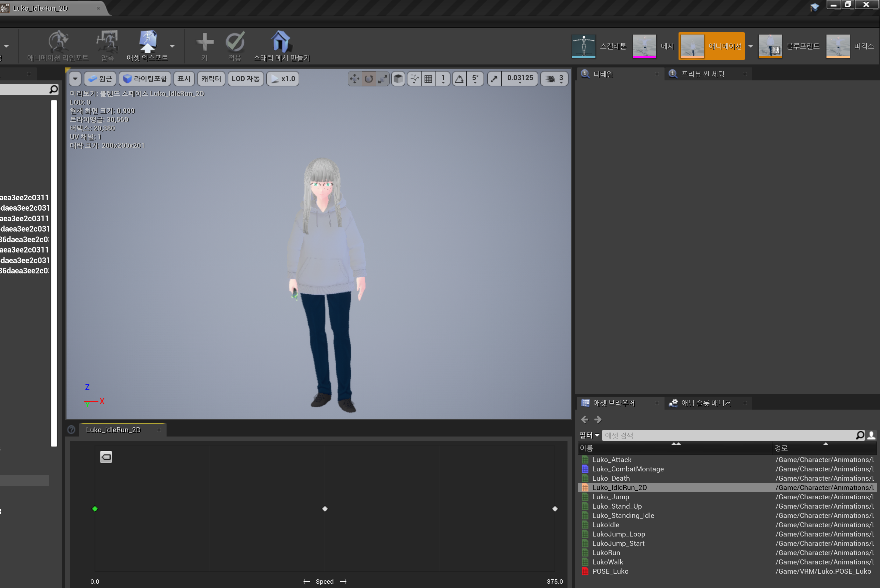This screenshot has width=880, height=588.
Task: Activate the translate gizmo mode
Action: point(355,79)
